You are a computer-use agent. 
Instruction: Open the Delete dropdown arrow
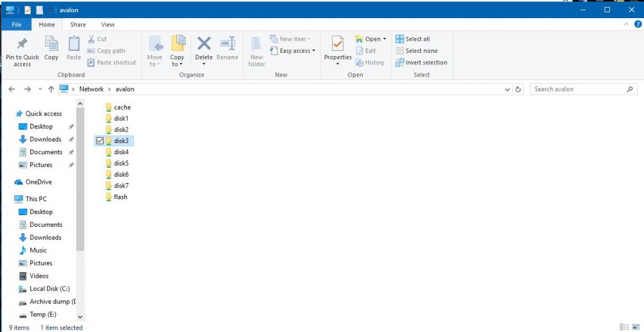[204, 64]
